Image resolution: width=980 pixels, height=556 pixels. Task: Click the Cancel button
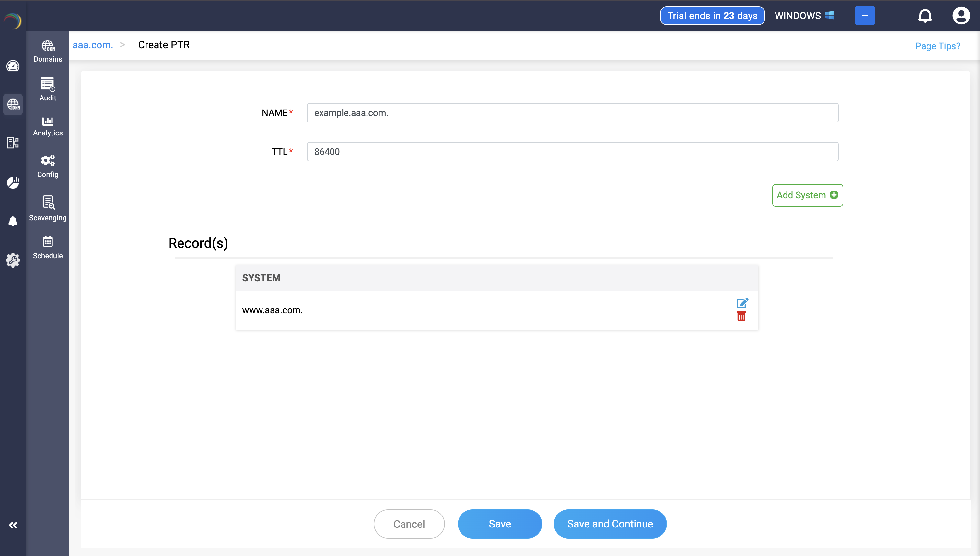tap(409, 524)
